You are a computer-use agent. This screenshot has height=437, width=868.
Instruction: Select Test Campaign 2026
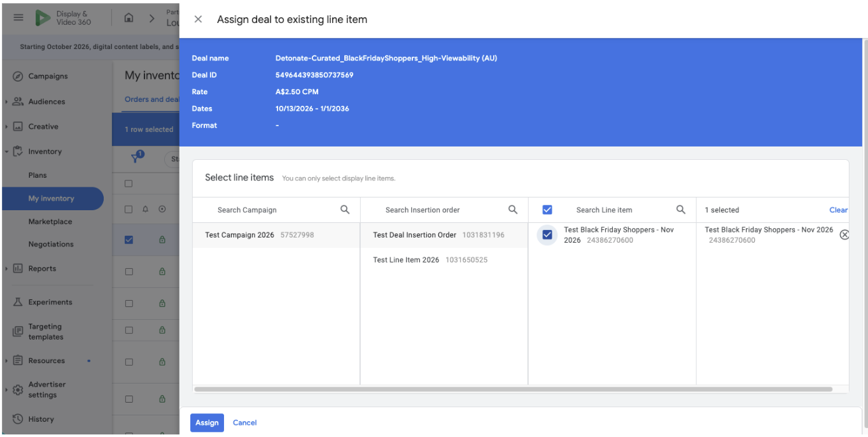tap(276, 235)
